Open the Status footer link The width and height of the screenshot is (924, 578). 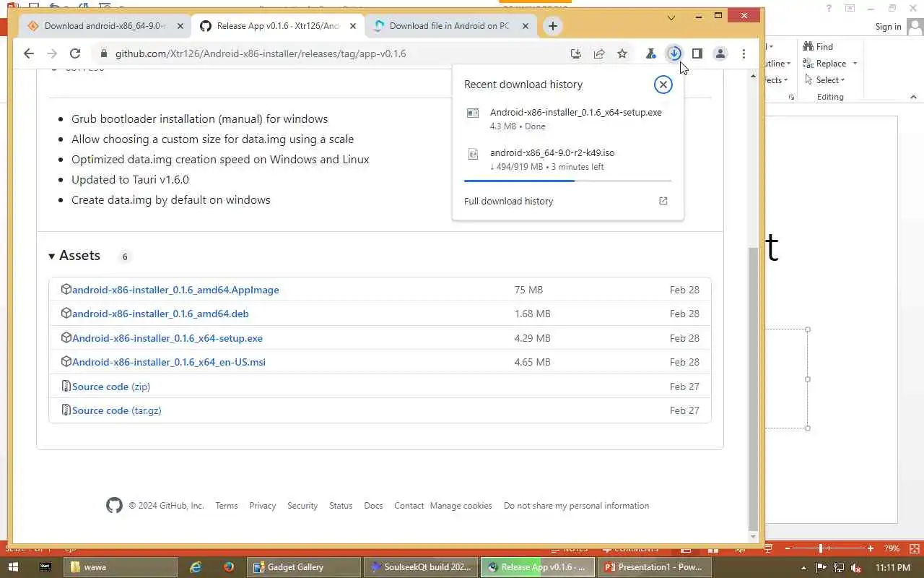pos(341,506)
